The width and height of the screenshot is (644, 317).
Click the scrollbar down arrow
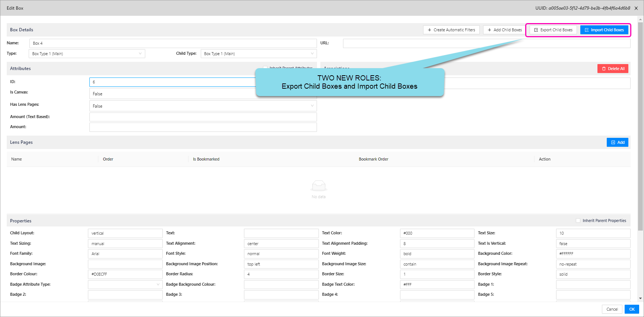point(641,298)
